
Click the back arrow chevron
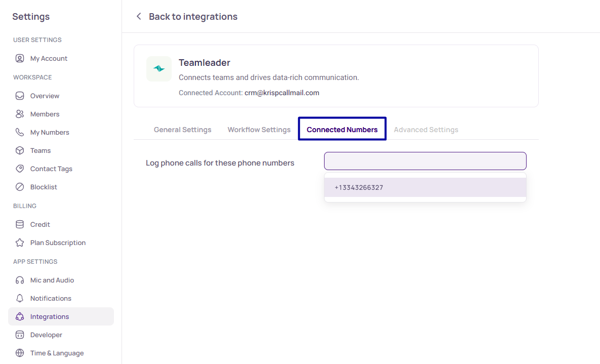[139, 17]
